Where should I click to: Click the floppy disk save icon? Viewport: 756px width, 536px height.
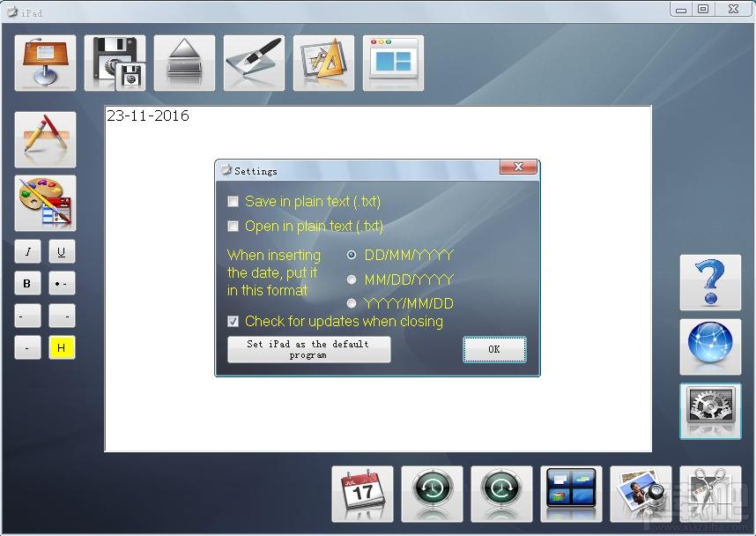point(115,63)
